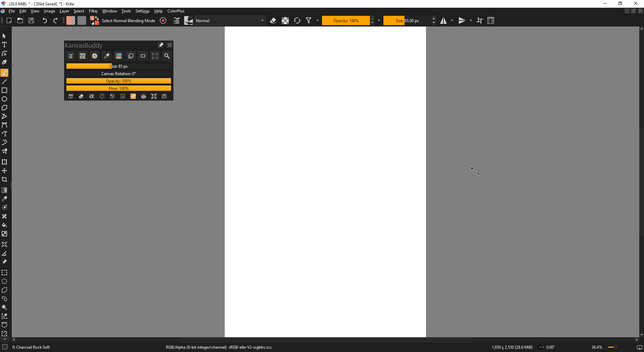Open color wheel in KanvasBuddy

point(95,56)
